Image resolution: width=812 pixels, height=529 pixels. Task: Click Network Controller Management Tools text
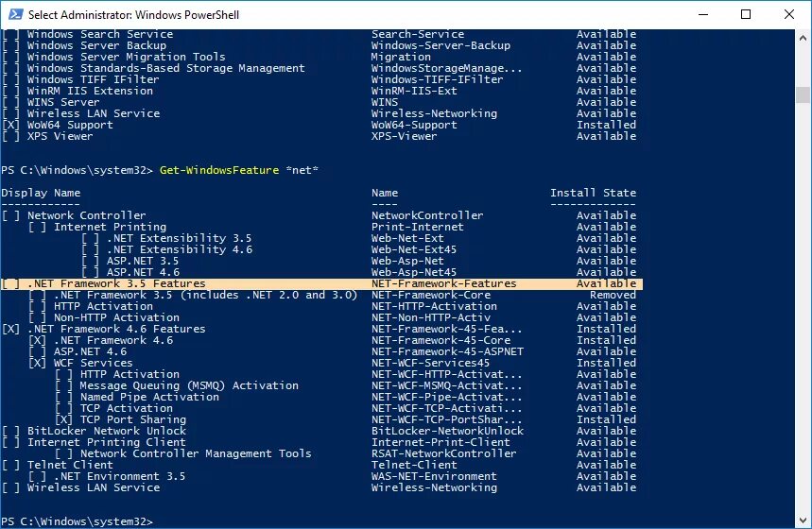point(196,454)
